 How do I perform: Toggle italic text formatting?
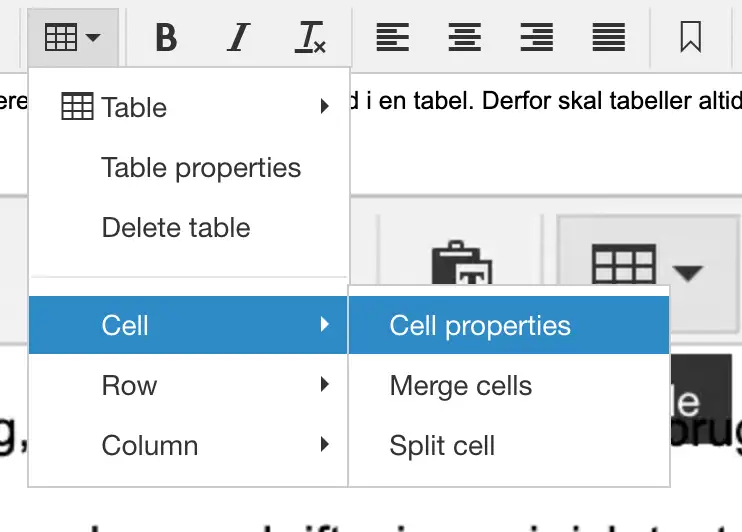pos(238,38)
